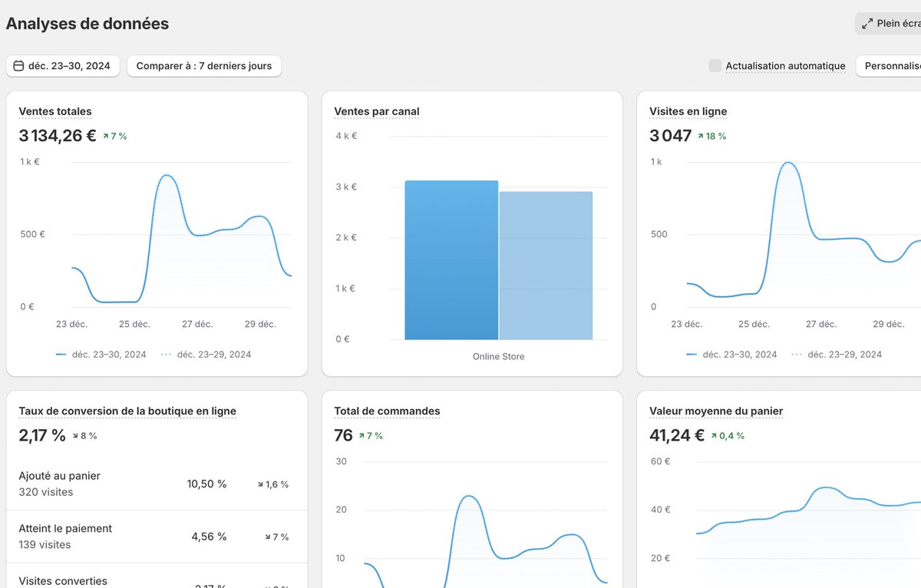Open Comparer à : 7 derniers jours
This screenshot has width=921, height=588.
coord(204,66)
